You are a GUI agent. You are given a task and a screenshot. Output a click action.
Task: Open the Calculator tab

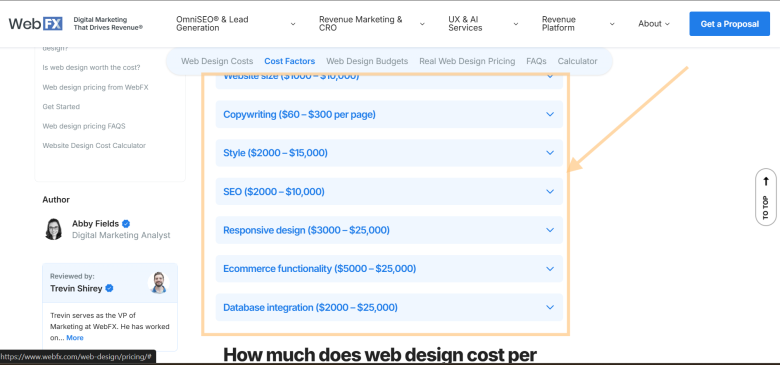[x=578, y=61]
